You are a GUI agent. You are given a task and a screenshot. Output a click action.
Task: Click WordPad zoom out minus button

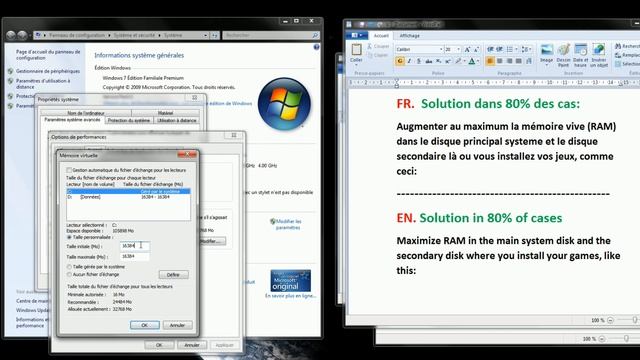[x=610, y=320]
